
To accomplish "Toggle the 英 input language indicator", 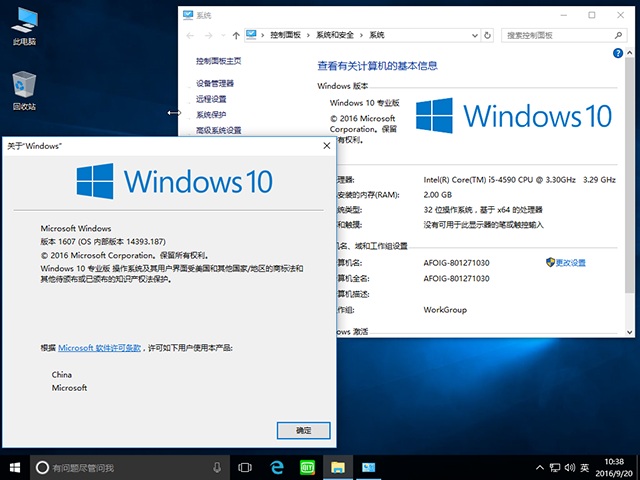I will tap(584, 467).
